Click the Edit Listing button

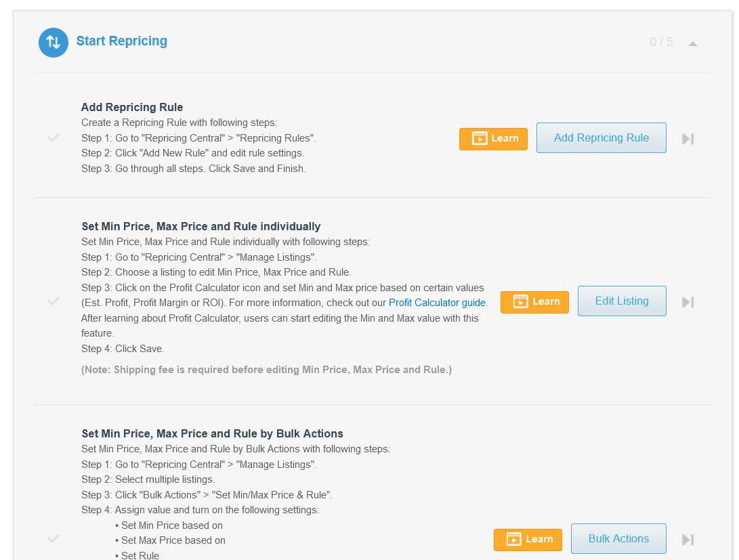click(x=622, y=301)
